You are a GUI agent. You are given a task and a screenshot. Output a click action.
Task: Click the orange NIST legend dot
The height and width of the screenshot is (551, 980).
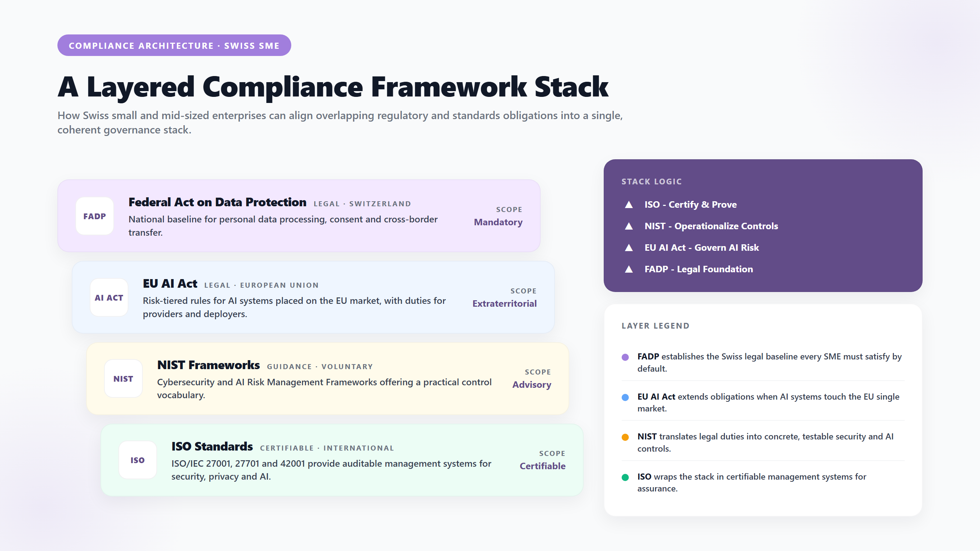625,437
